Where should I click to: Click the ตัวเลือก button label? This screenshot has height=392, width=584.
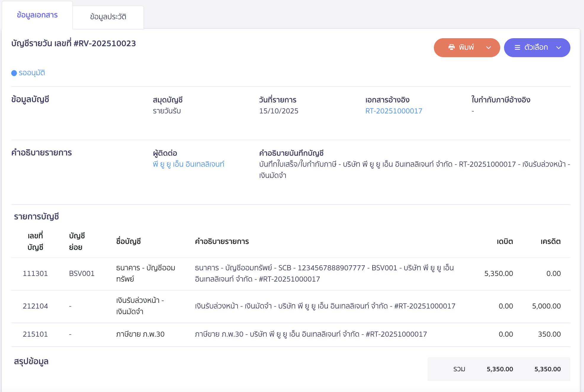pos(536,47)
